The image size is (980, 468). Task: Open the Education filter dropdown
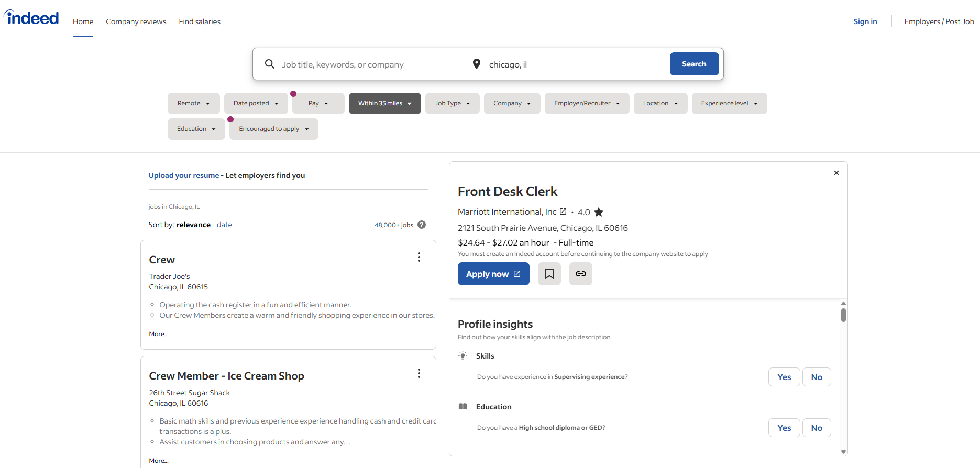[196, 129]
